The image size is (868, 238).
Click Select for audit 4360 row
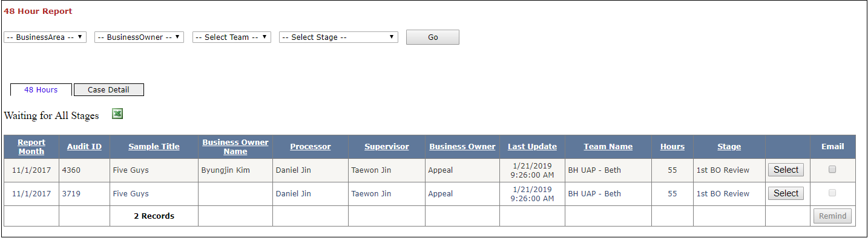(786, 170)
